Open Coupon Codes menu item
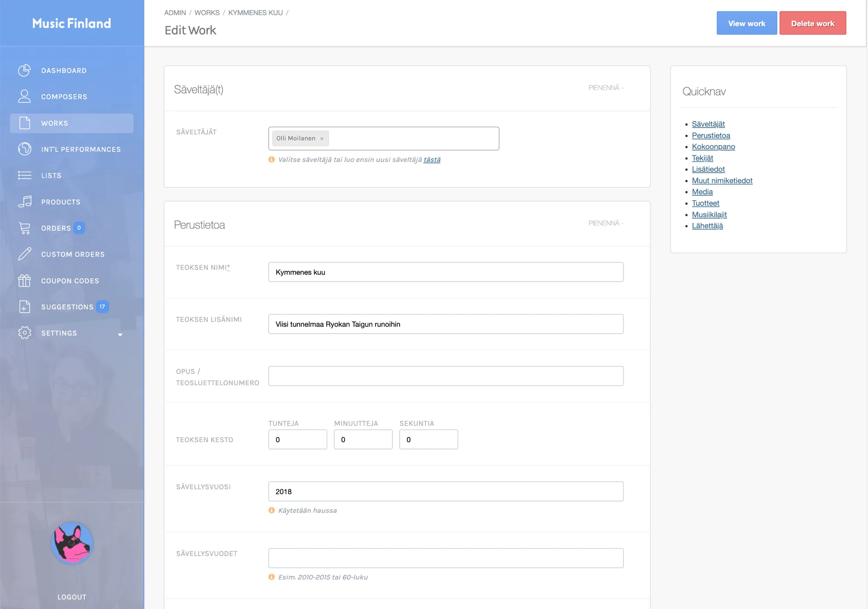This screenshot has height=609, width=868. 72,281
